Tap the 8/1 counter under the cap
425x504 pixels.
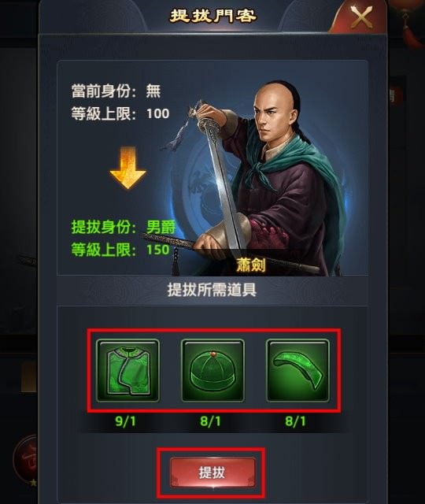pyautogui.click(x=210, y=421)
